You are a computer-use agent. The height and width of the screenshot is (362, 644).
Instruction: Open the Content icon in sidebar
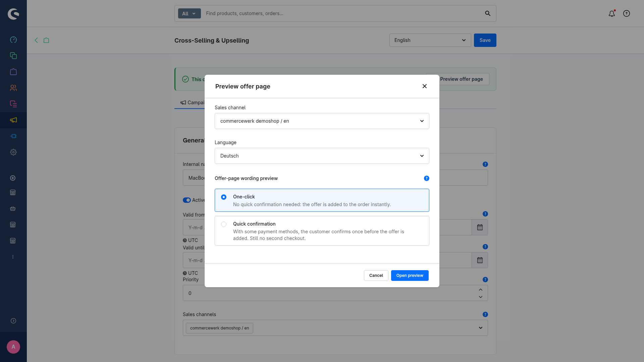click(13, 104)
